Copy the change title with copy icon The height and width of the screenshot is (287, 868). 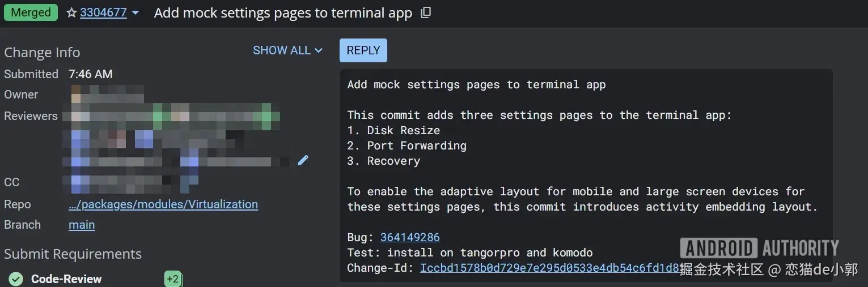[x=426, y=12]
